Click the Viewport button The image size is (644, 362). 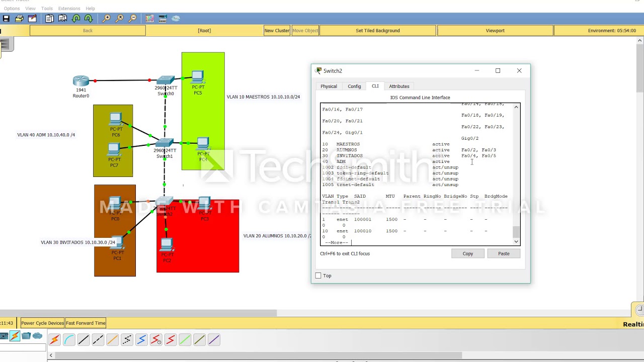point(495,31)
